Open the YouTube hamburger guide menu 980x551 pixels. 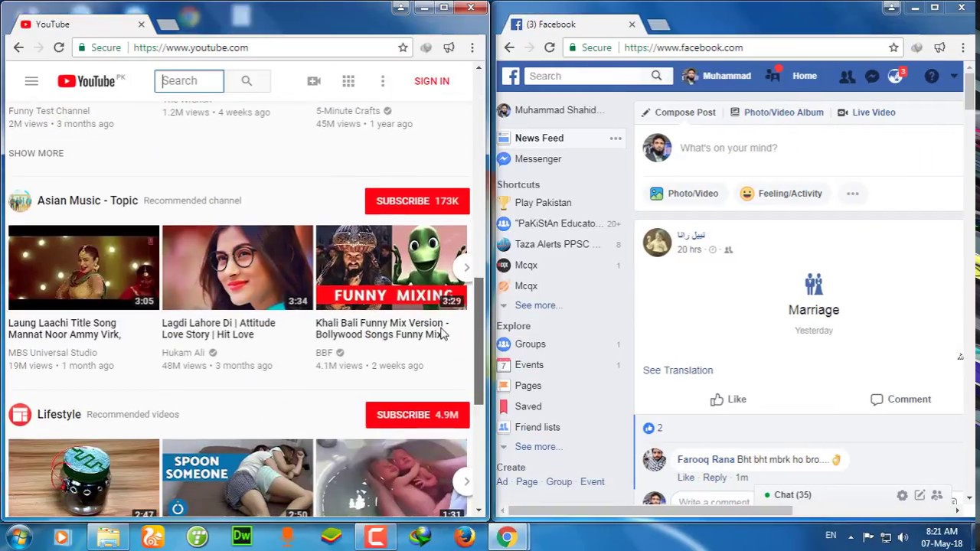(31, 81)
